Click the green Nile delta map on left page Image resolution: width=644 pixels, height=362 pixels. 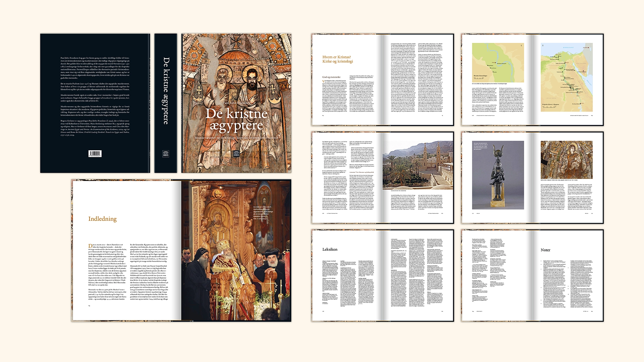pyautogui.click(x=498, y=63)
